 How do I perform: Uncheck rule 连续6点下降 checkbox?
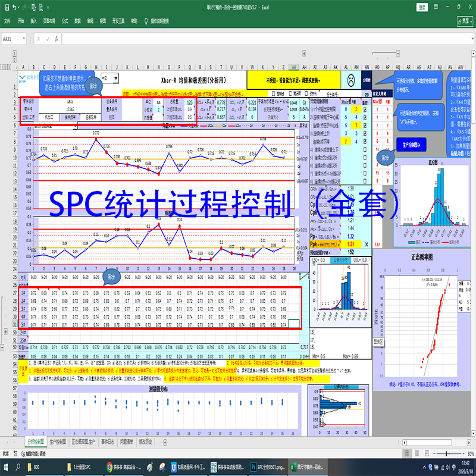click(365, 142)
